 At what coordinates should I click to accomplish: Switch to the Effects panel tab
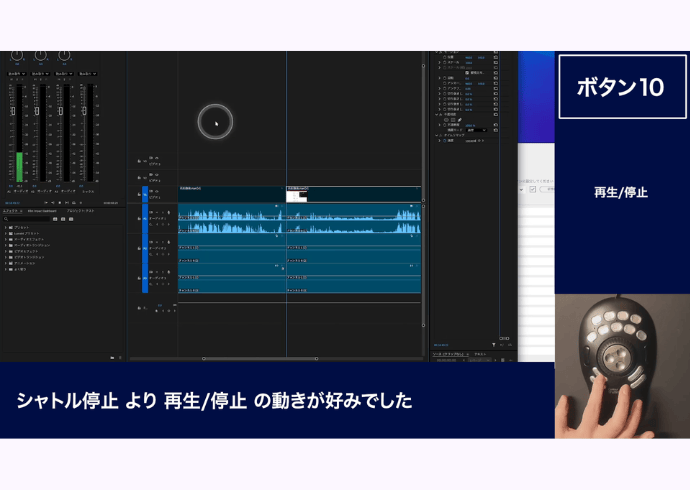pyautogui.click(x=11, y=212)
